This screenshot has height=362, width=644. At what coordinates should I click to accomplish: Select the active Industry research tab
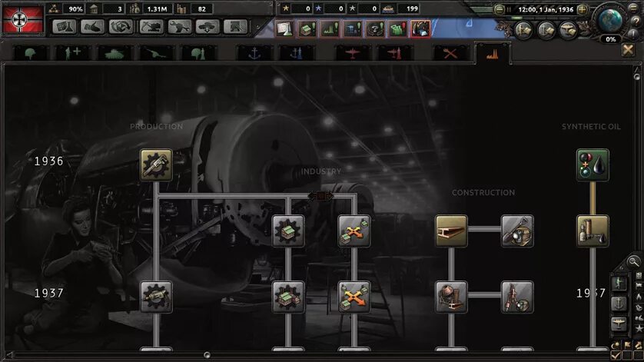point(493,54)
